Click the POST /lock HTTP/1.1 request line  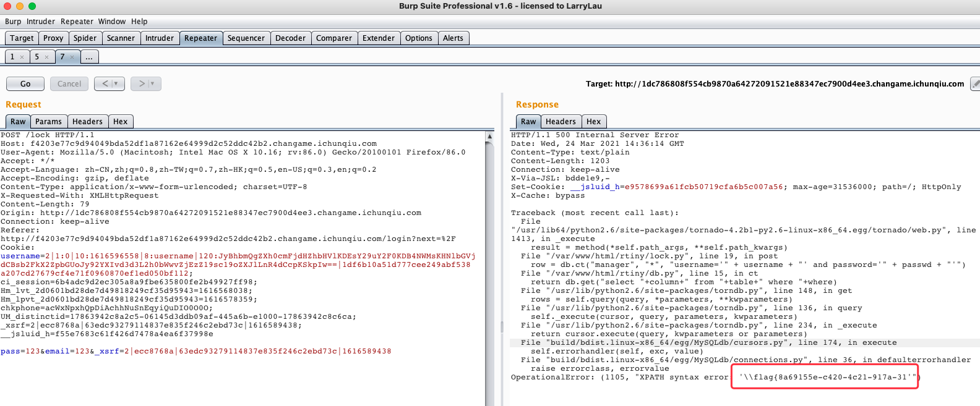pyautogui.click(x=48, y=135)
